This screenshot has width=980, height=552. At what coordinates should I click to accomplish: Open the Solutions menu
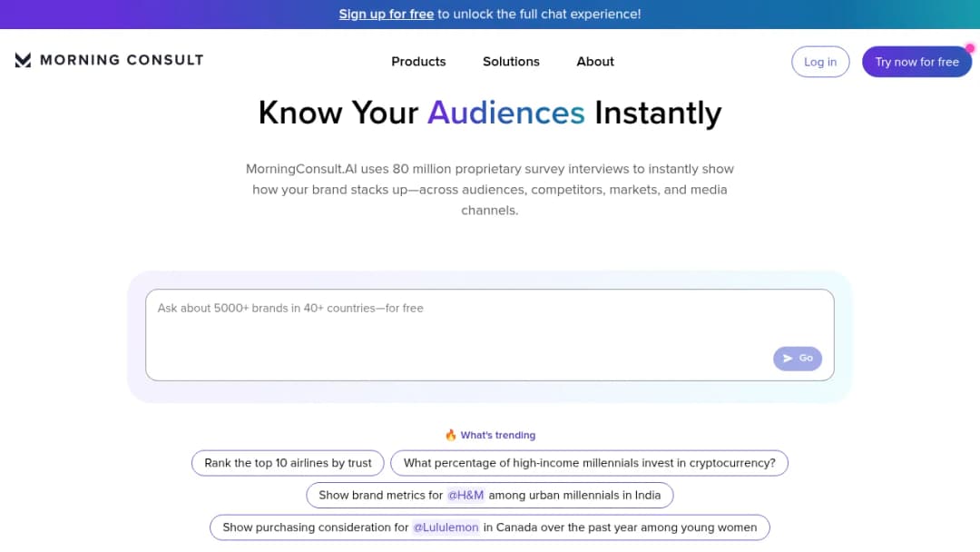click(511, 61)
